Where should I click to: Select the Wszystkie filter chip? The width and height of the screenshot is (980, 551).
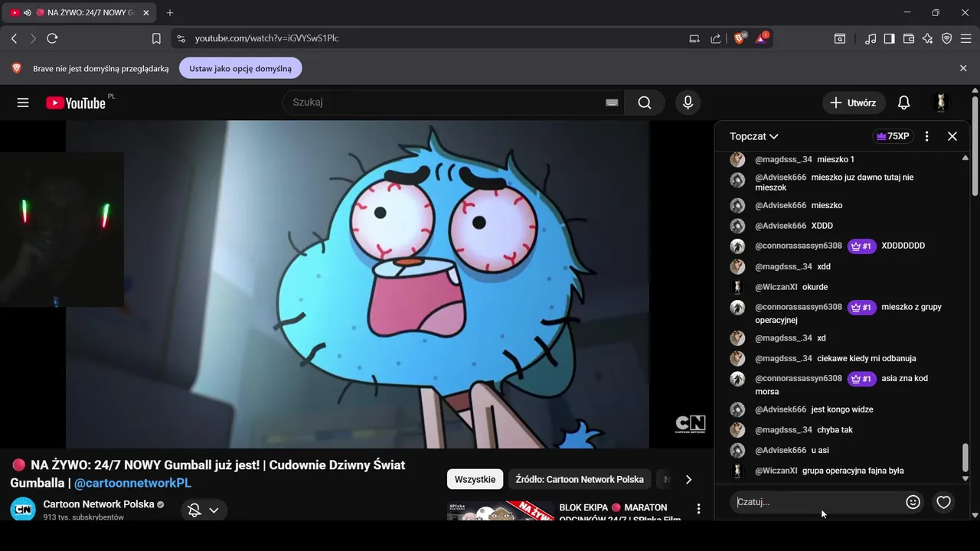[x=475, y=479]
